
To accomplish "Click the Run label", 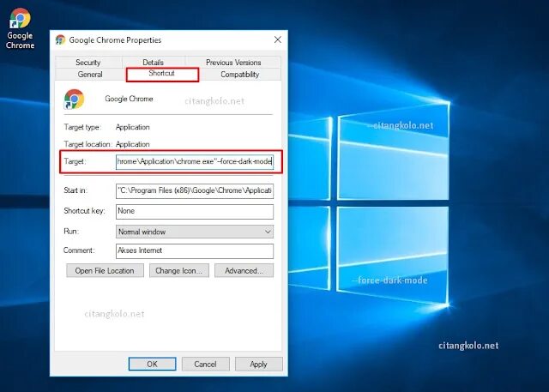I will coord(71,231).
